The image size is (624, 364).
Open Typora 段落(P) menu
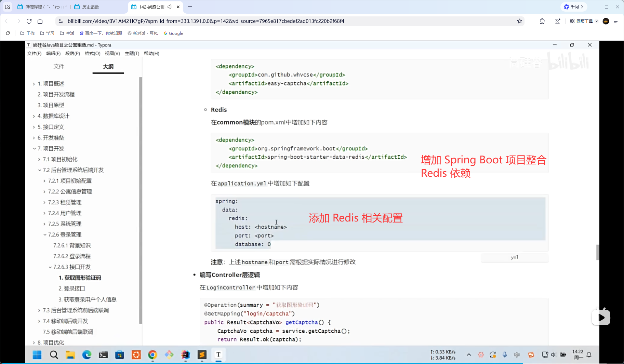tap(72, 53)
